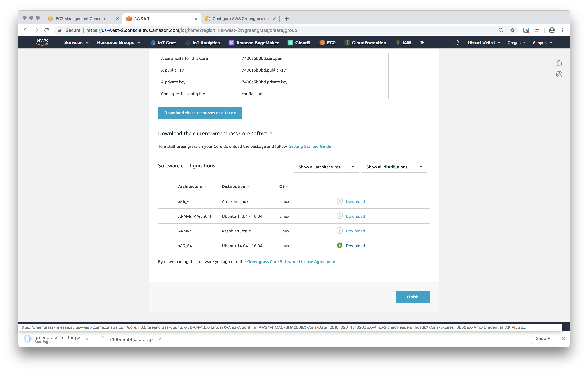
Task: Click the Download link for ARMv7l Raspbian Jessie
Action: click(355, 231)
